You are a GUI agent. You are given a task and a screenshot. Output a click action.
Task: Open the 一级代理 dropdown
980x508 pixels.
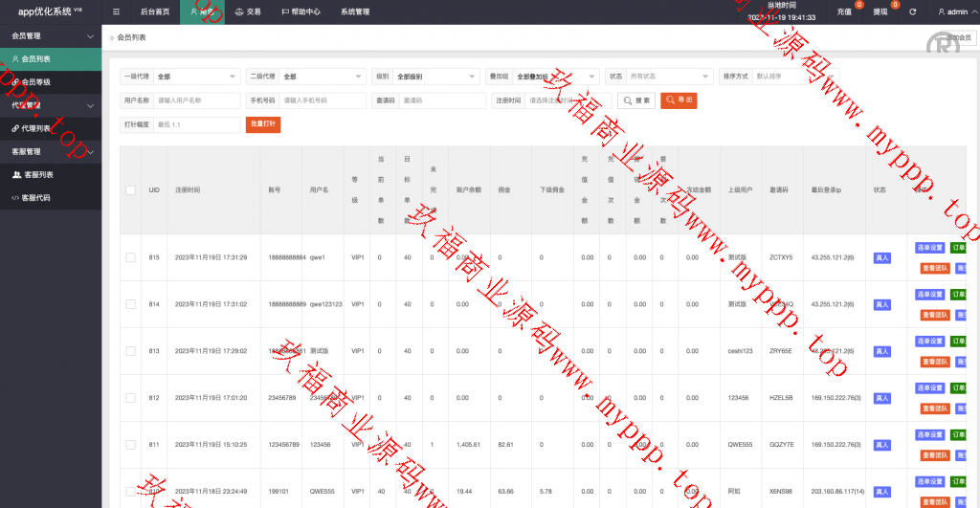tap(196, 77)
